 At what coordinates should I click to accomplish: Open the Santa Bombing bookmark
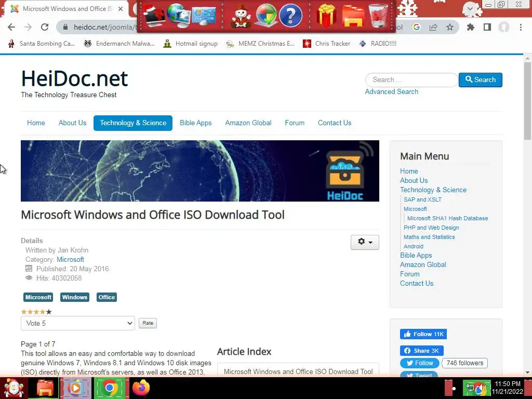(x=42, y=44)
